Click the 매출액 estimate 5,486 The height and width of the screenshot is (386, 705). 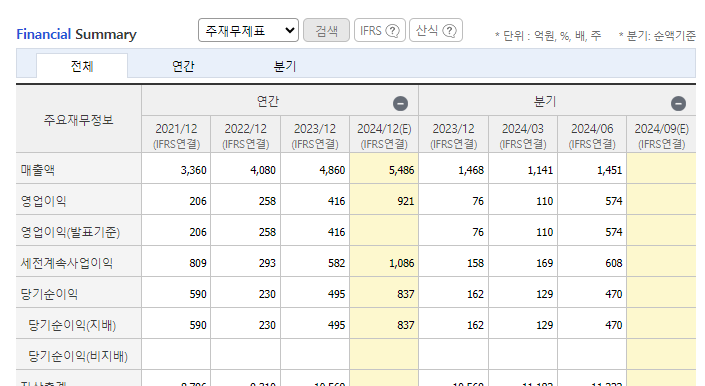click(401, 170)
